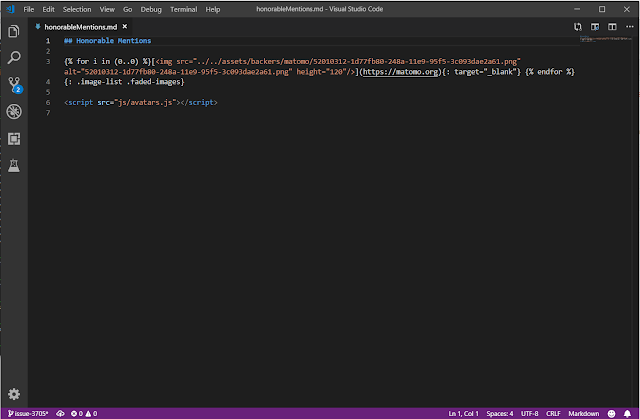Open Markdown preview to the side
640x419 pixels.
pos(595,27)
